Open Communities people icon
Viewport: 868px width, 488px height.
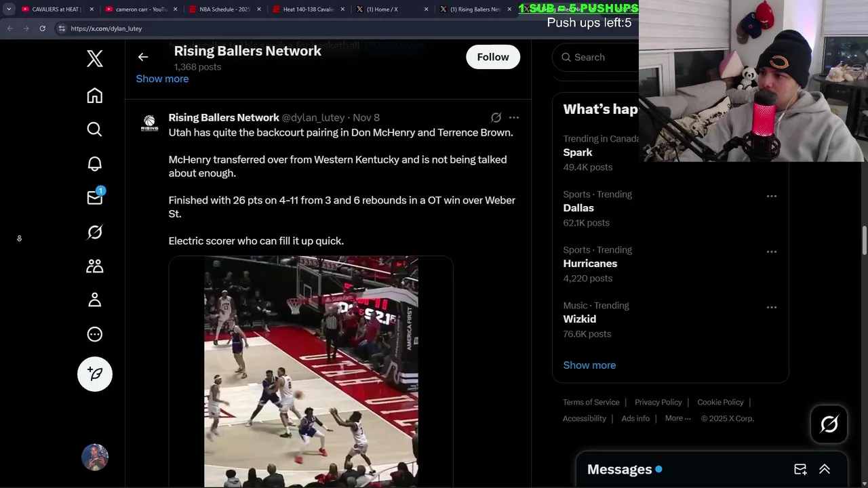pos(95,266)
